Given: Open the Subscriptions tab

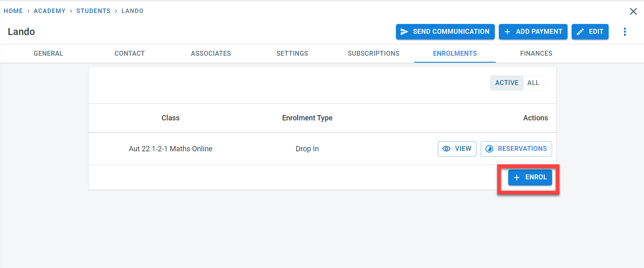Looking at the screenshot, I should pyautogui.click(x=374, y=54).
